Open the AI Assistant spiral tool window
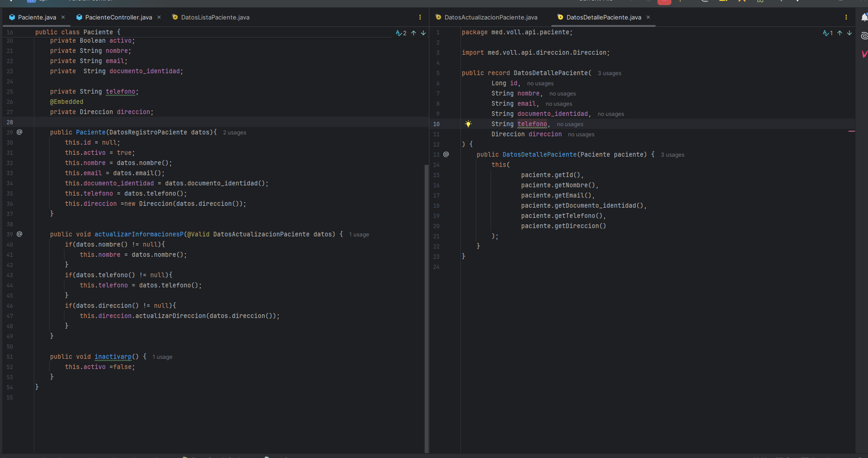This screenshot has height=458, width=868. click(864, 36)
